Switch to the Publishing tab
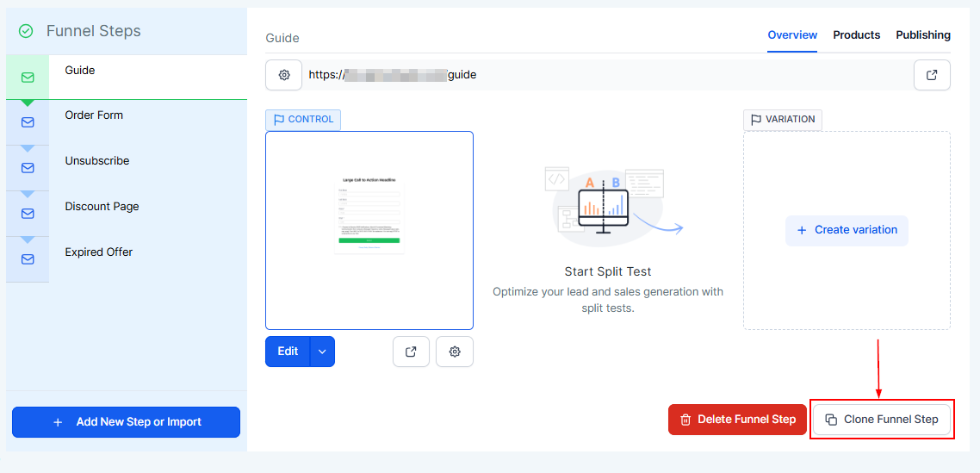980x473 pixels. [923, 35]
